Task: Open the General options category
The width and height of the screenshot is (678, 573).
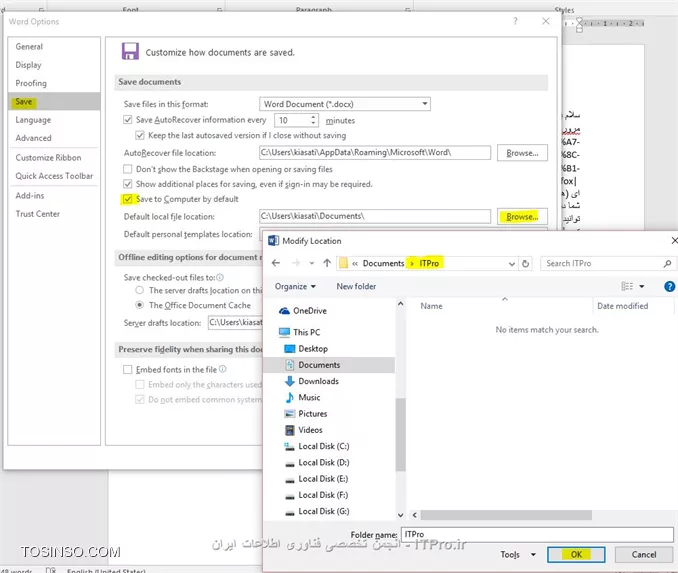Action: (x=29, y=46)
